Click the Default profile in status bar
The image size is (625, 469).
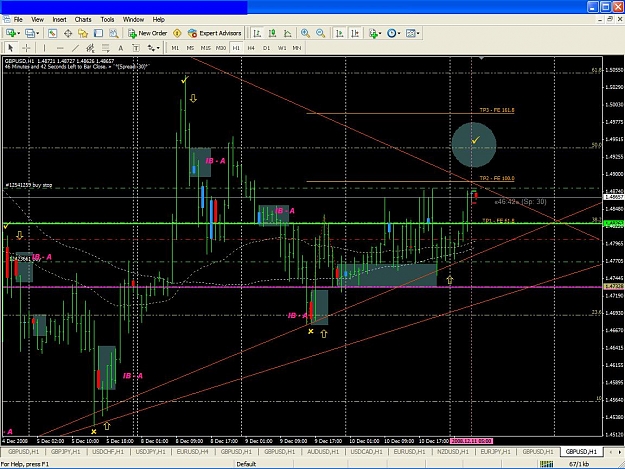[246, 464]
